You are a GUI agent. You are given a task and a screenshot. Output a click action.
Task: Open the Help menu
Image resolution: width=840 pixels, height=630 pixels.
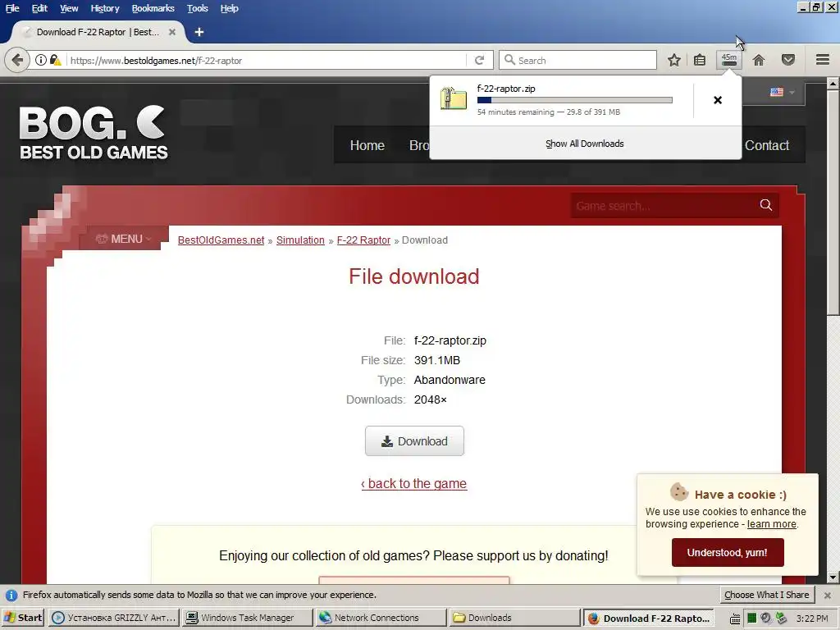[x=230, y=8]
